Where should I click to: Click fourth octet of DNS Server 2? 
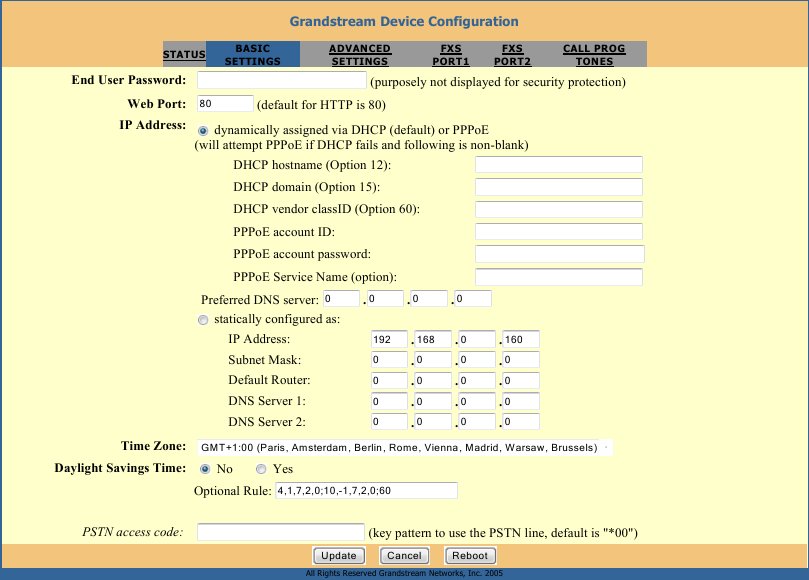[521, 422]
